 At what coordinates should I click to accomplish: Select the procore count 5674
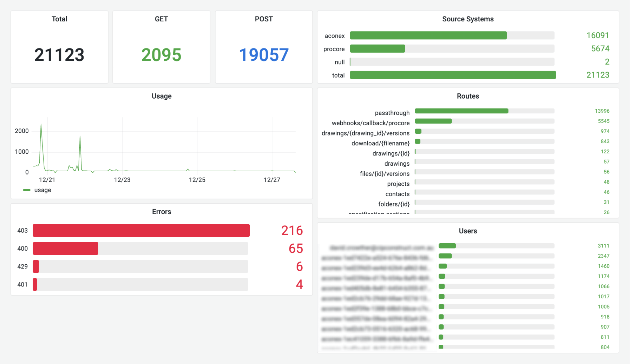click(600, 48)
